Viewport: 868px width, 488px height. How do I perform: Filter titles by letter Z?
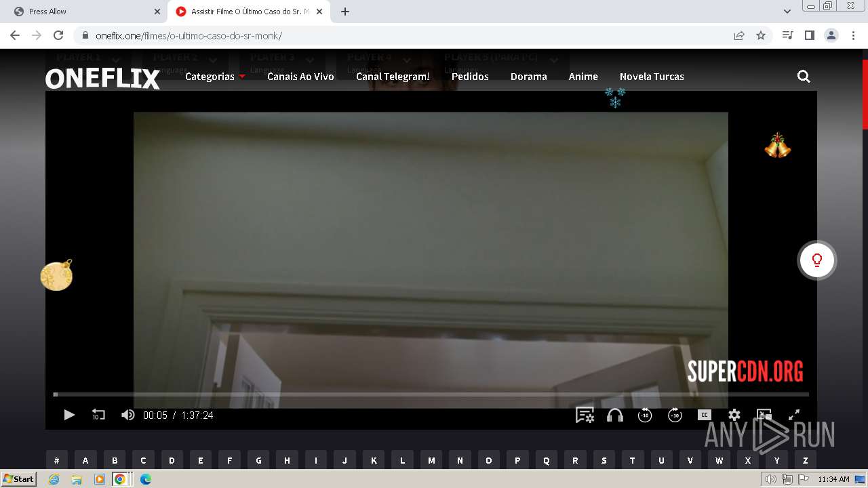tap(806, 460)
